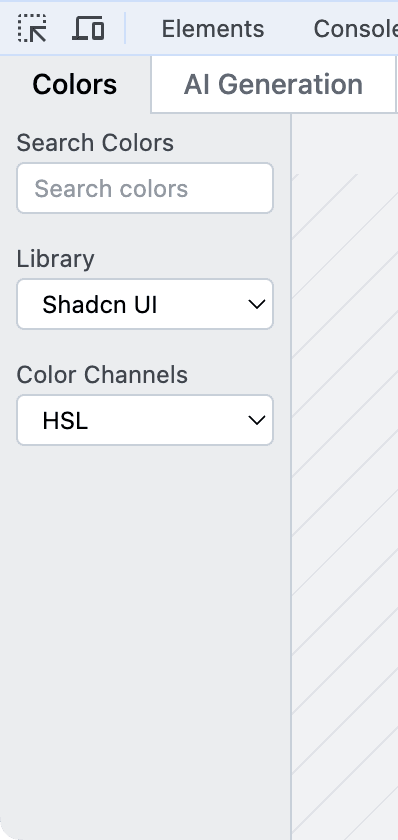Click the Color Channels label
This screenshot has height=840, width=398.
click(102, 375)
